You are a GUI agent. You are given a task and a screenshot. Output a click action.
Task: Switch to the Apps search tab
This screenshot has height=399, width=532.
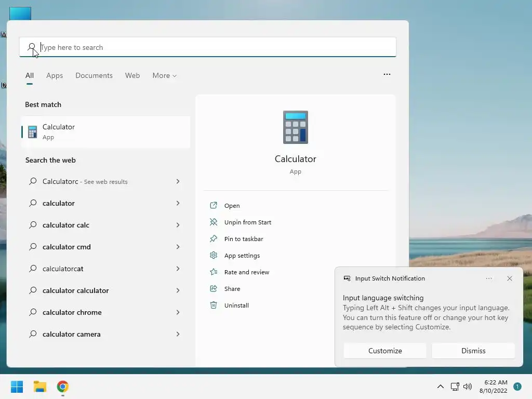55,75
